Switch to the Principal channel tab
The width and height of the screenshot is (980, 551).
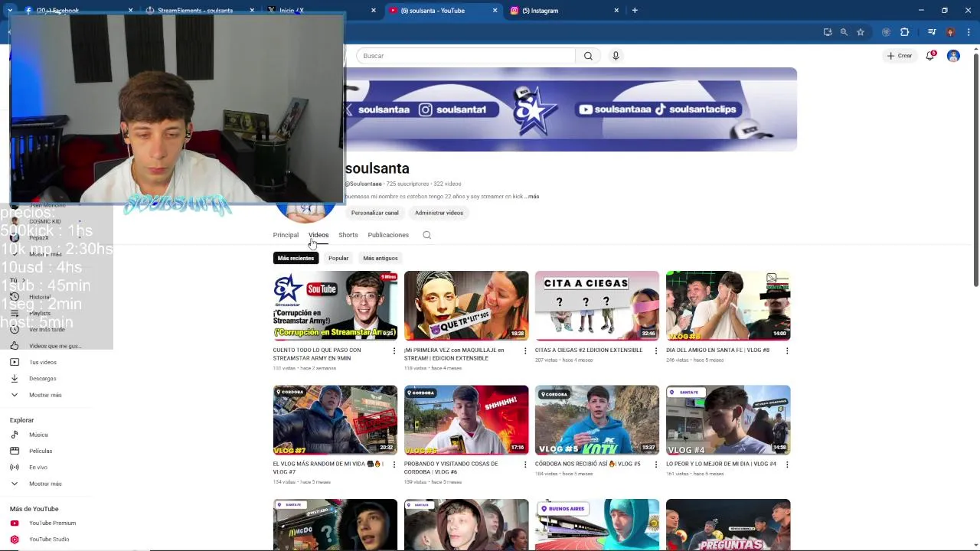point(286,235)
